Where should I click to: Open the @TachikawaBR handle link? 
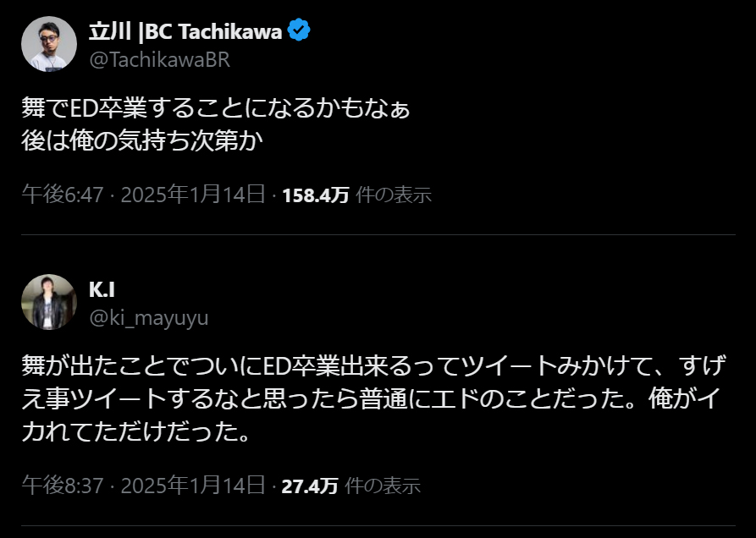[x=159, y=60]
